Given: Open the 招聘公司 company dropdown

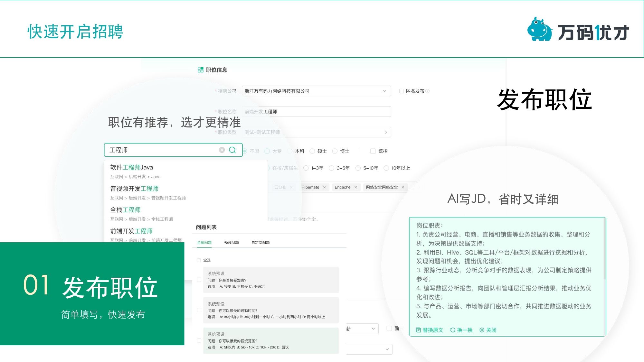Looking at the screenshot, I should point(384,91).
